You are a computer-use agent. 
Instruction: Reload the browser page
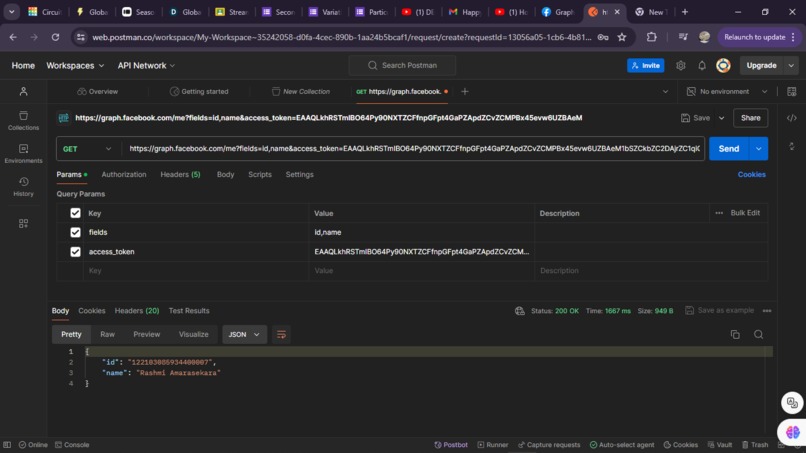pyautogui.click(x=55, y=37)
